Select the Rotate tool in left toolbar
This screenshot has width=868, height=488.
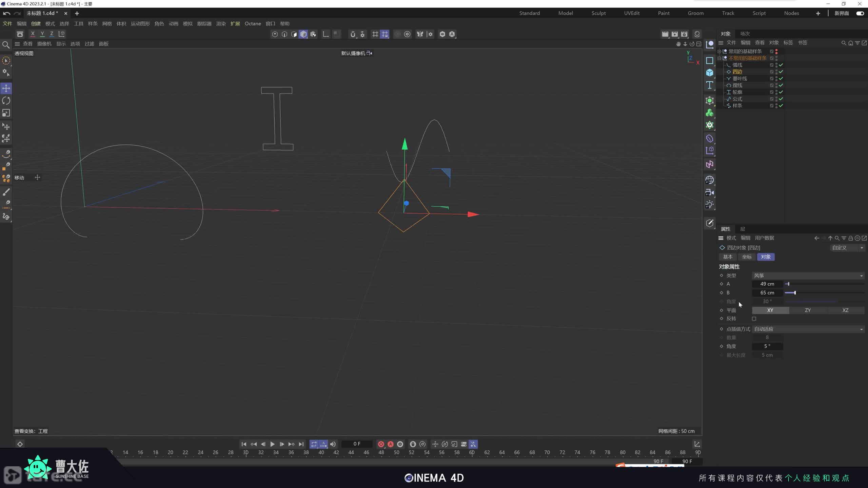point(6,101)
